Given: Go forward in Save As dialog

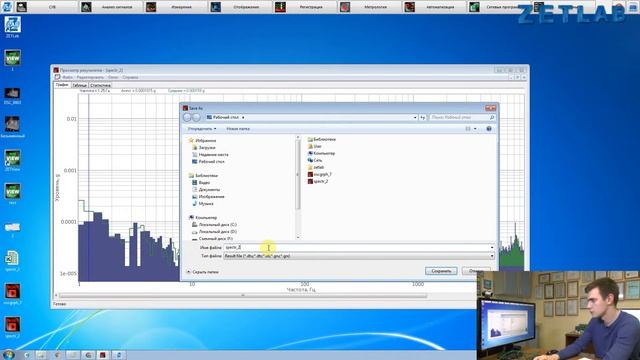Looking at the screenshot, I should coord(196,117).
